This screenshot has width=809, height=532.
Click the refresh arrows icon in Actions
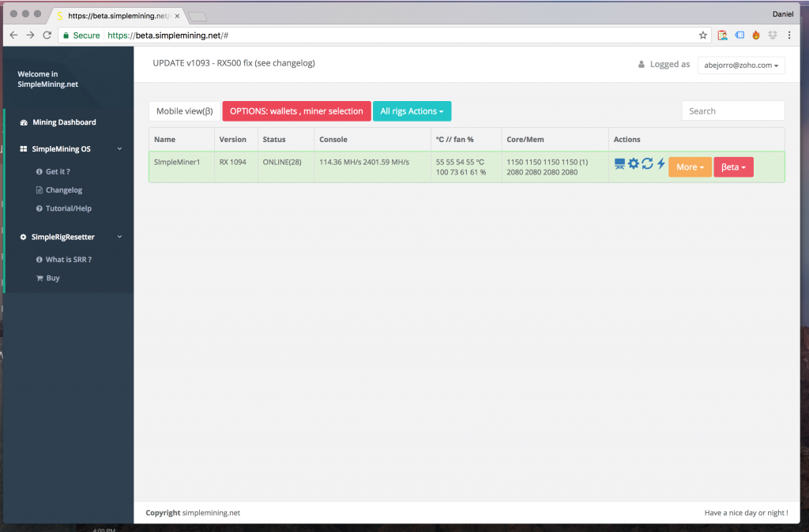tap(648, 163)
